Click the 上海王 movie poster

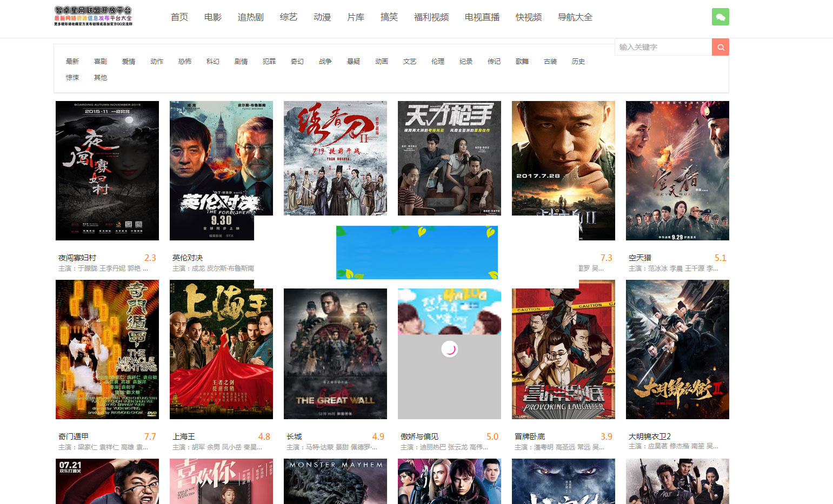pyautogui.click(x=221, y=350)
